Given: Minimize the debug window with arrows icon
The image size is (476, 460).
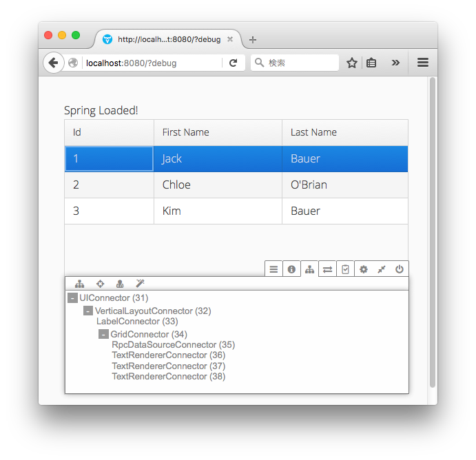Looking at the screenshot, I should (x=382, y=269).
